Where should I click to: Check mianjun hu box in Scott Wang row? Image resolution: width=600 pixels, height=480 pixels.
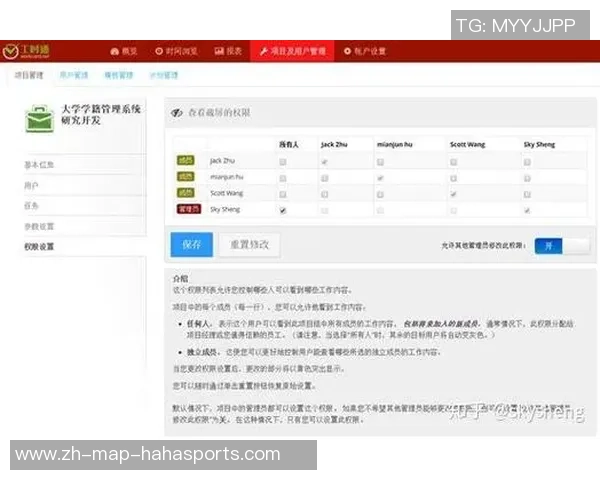pos(380,194)
